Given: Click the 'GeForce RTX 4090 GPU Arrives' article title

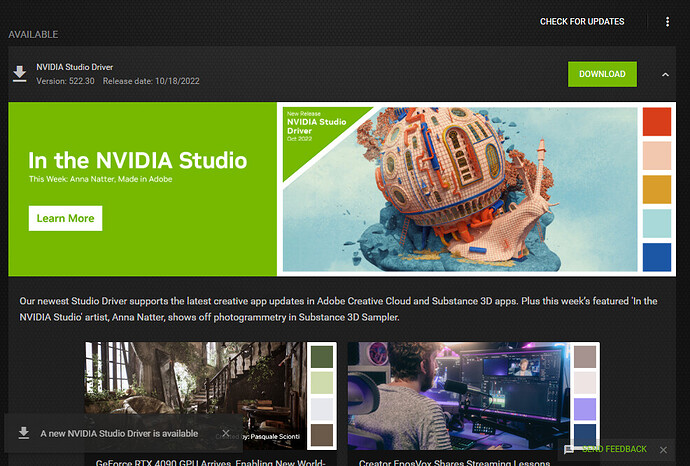Looking at the screenshot, I should coord(210,462).
